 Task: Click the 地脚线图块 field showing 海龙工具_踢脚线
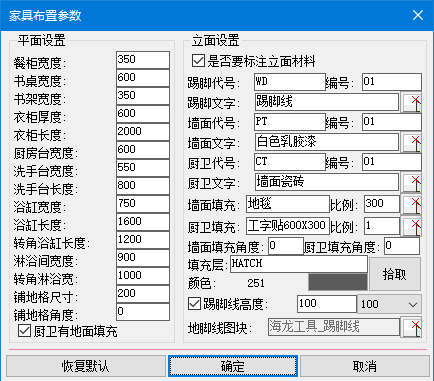click(x=334, y=327)
